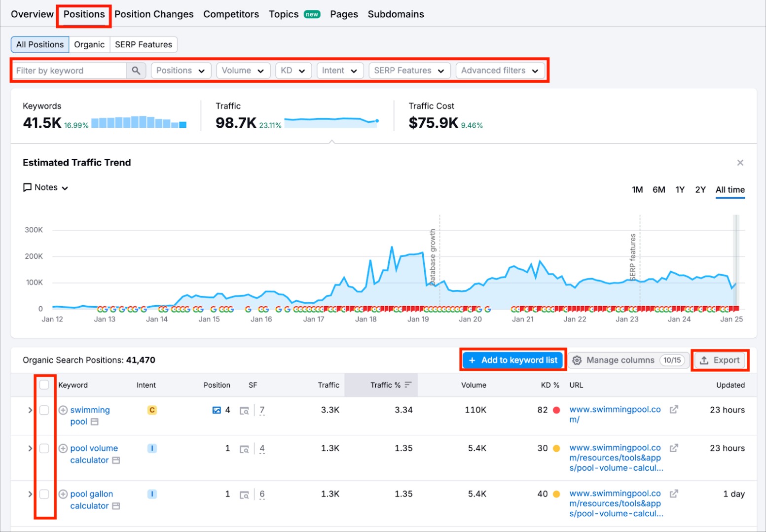Image resolution: width=766 pixels, height=532 pixels.
Task: Select Organic filter toggle
Action: [x=89, y=44]
